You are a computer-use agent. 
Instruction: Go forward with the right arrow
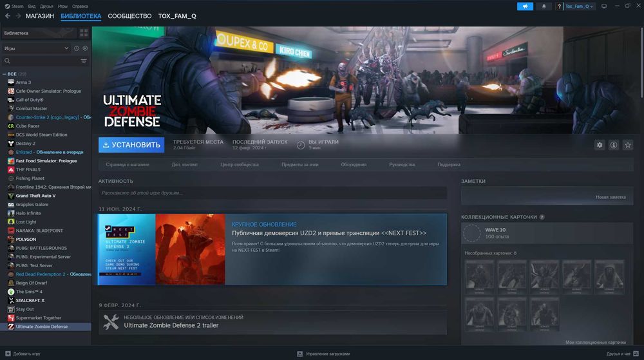pos(18,16)
